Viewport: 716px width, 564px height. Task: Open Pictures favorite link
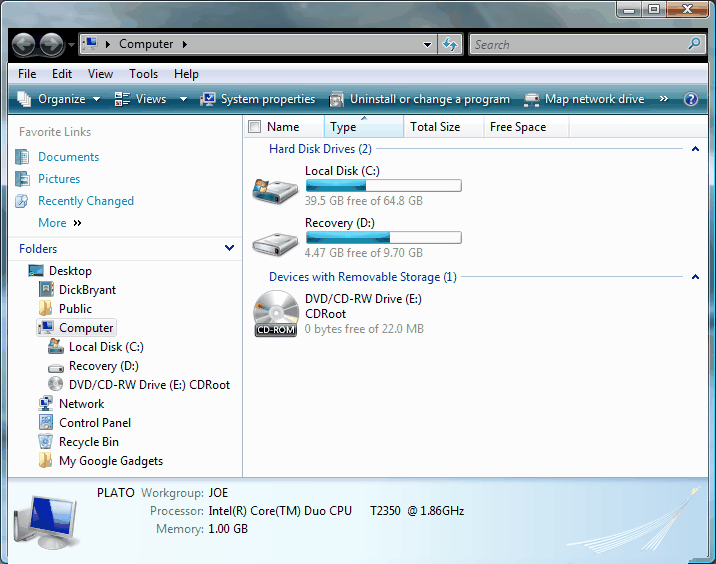pyautogui.click(x=59, y=179)
